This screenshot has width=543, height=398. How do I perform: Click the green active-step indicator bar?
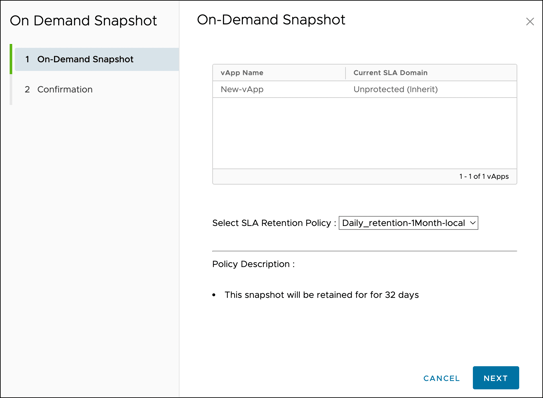[11, 59]
